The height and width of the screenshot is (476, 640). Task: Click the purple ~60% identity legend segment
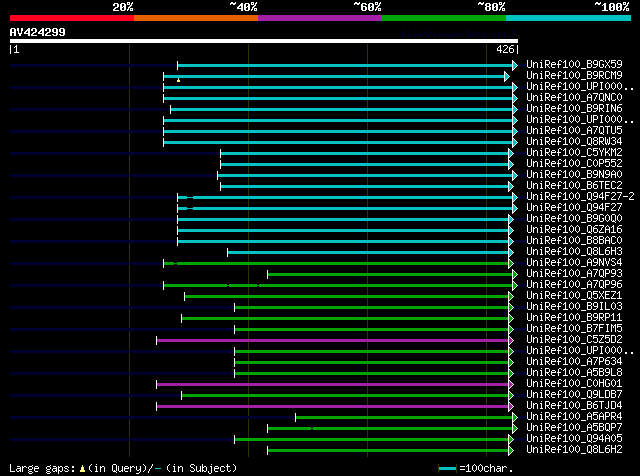(x=320, y=18)
